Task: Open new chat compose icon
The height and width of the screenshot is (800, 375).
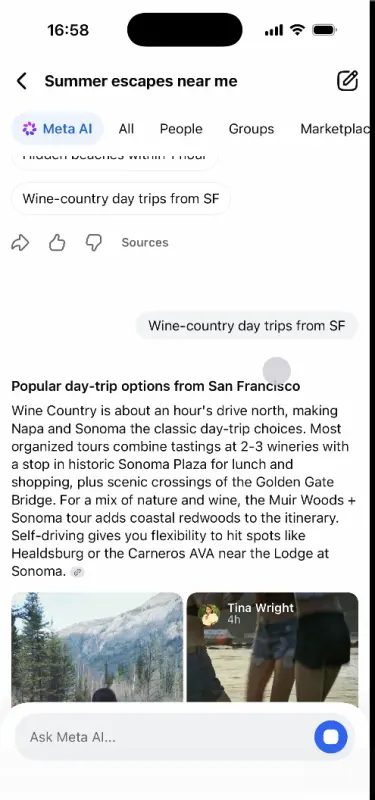Action: [347, 81]
